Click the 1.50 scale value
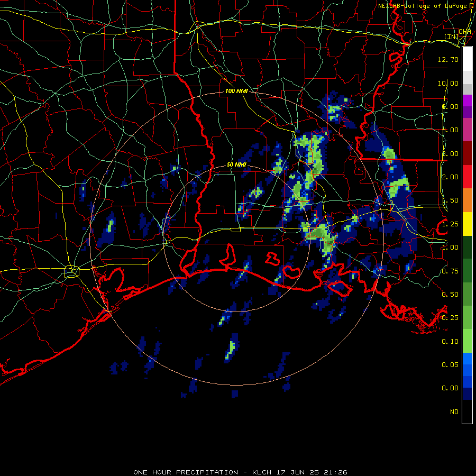This screenshot has width=476, height=476. coord(450,200)
